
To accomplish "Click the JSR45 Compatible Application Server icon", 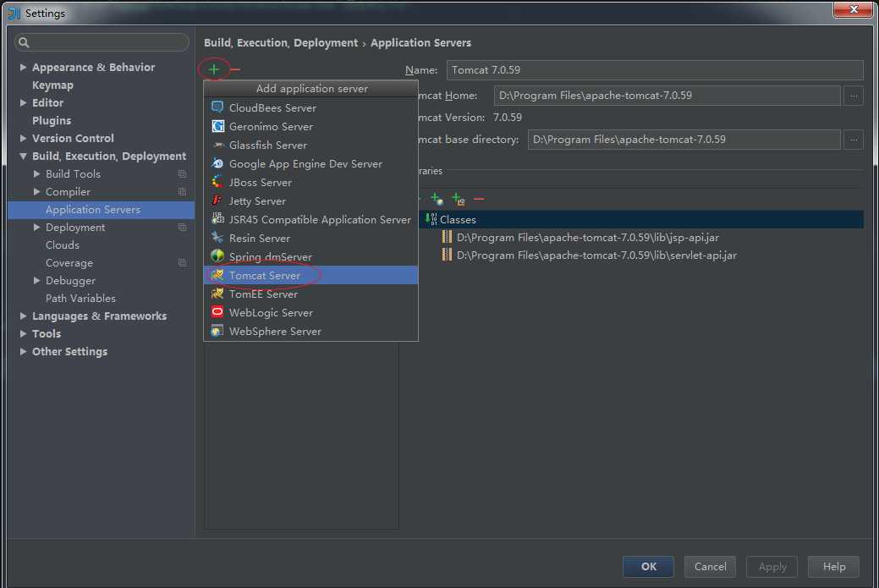I will [217, 219].
